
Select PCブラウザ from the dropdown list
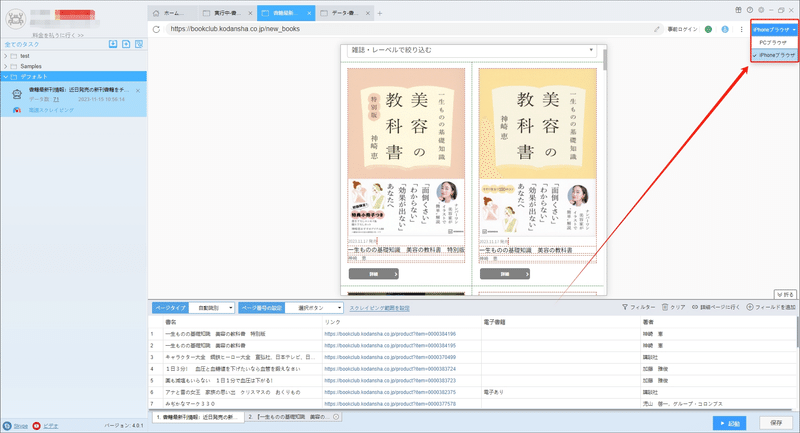click(x=774, y=42)
